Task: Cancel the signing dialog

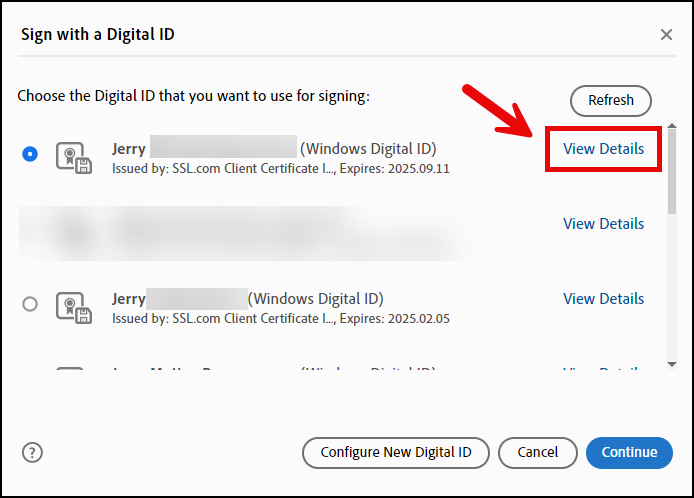Action: point(537,453)
